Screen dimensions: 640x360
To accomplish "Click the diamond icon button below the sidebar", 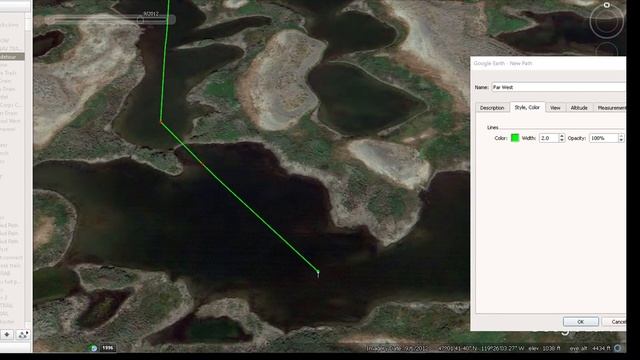I will click(x=7, y=335).
